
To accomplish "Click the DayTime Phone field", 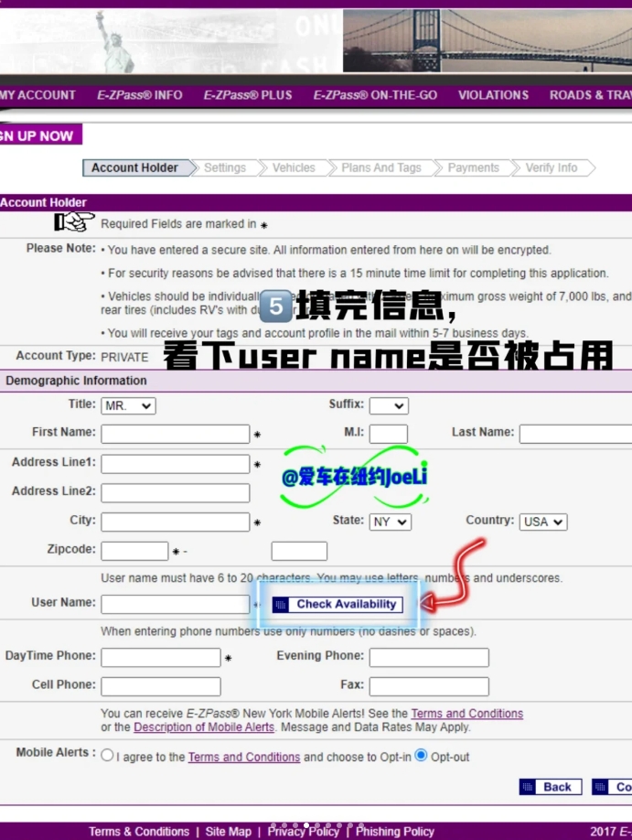I will pos(161,657).
